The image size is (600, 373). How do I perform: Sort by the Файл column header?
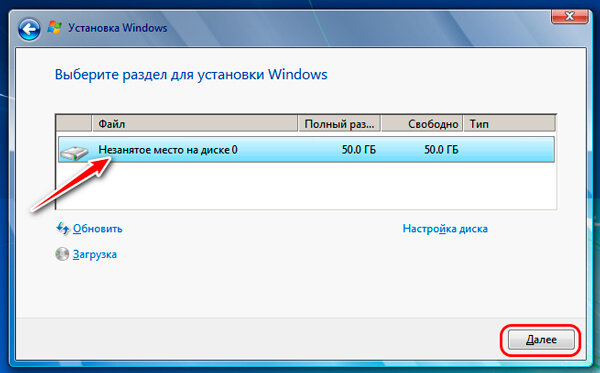(x=195, y=124)
